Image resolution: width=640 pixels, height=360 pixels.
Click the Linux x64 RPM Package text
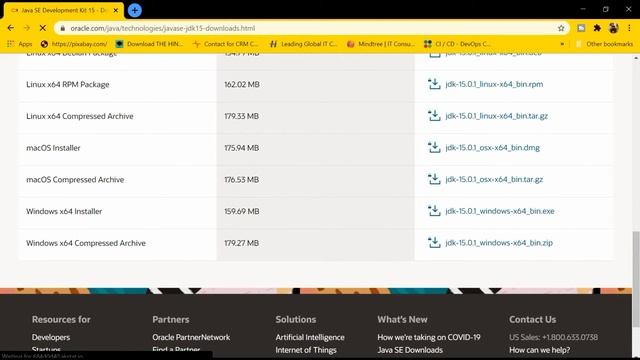68,84
